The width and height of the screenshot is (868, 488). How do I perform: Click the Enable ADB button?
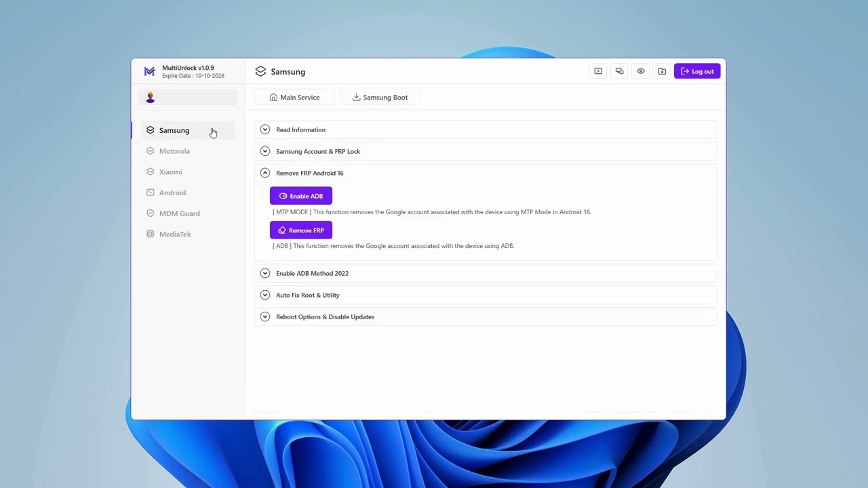tap(301, 196)
